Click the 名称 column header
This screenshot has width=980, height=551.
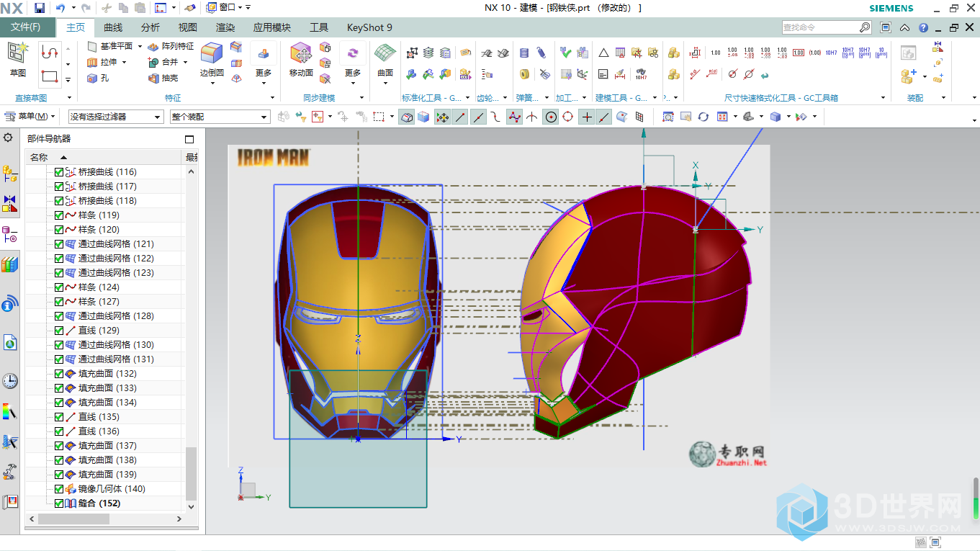[x=39, y=157]
